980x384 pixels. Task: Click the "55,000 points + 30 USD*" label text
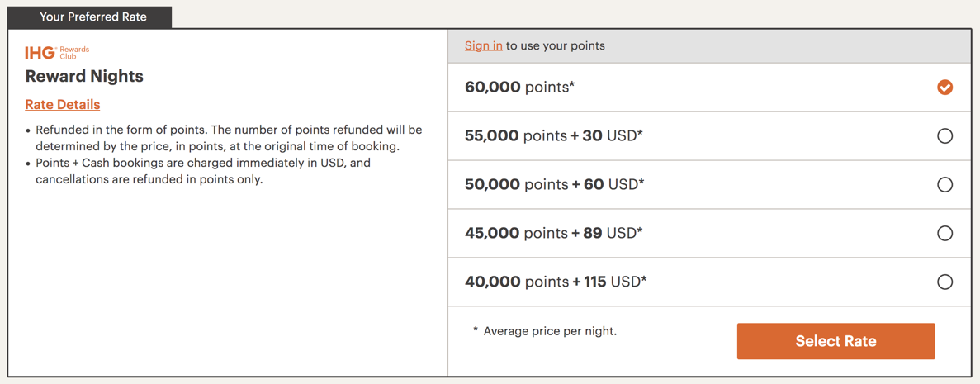(553, 135)
